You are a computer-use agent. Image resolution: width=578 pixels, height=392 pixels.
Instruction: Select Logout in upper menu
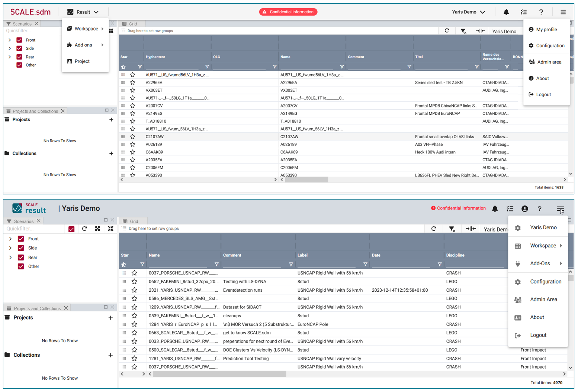[546, 94]
